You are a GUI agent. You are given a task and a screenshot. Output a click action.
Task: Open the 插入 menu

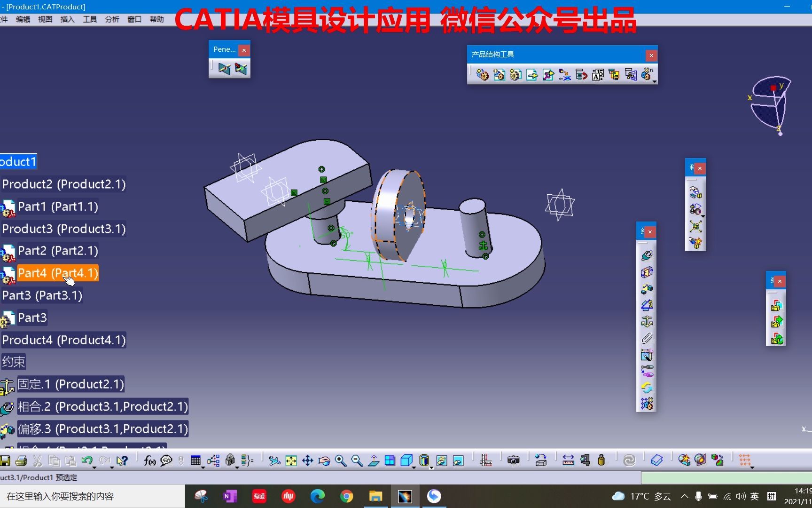pyautogui.click(x=67, y=19)
